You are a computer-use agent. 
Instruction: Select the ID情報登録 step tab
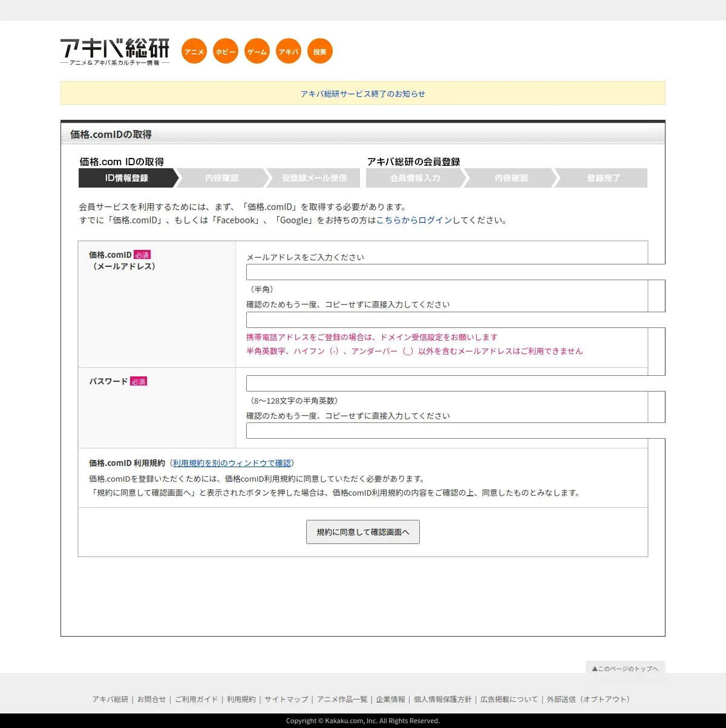pos(127,178)
